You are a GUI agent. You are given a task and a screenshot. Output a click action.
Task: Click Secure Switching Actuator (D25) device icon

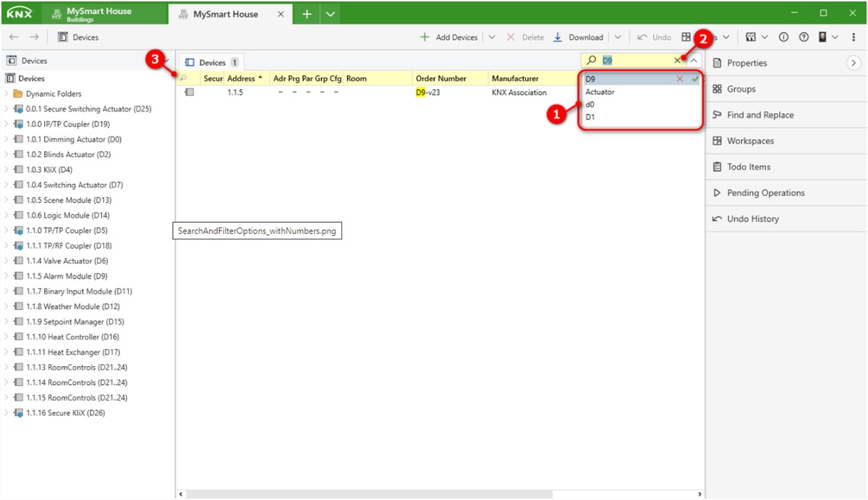[x=19, y=109]
